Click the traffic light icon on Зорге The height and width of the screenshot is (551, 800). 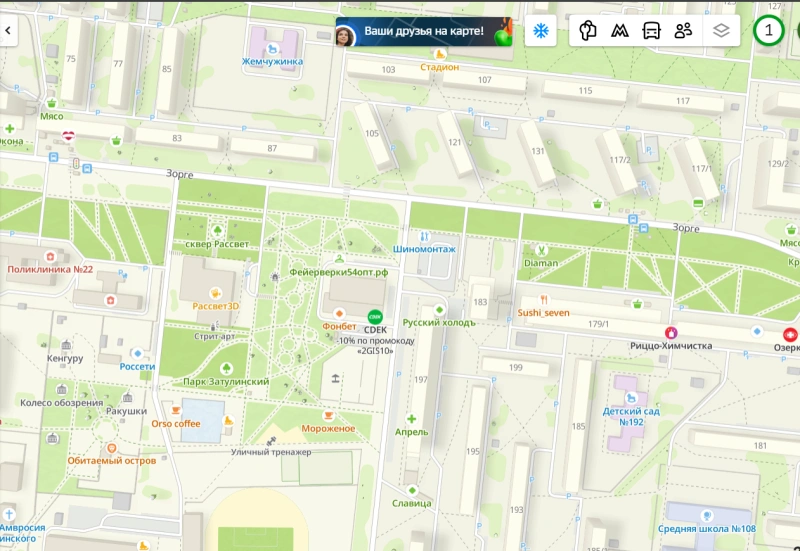point(76,164)
